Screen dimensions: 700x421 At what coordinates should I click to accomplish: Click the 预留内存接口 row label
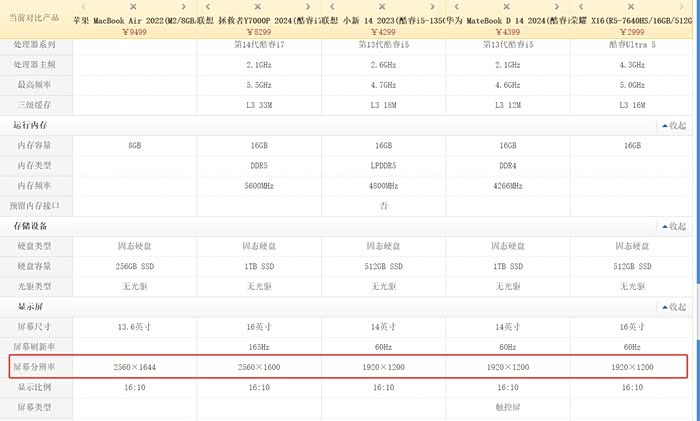click(34, 206)
